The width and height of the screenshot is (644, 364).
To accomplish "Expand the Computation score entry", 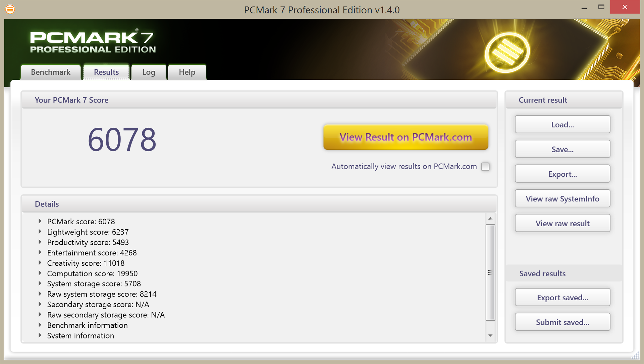I will click(40, 273).
